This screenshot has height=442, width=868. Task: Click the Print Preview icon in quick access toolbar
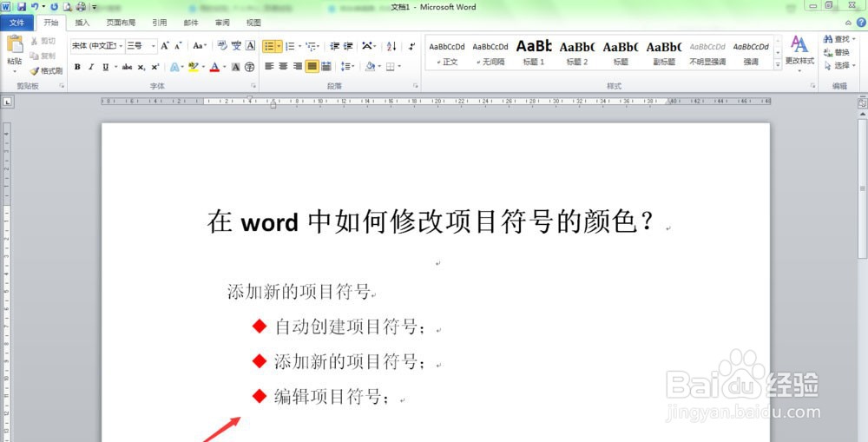pos(68,7)
